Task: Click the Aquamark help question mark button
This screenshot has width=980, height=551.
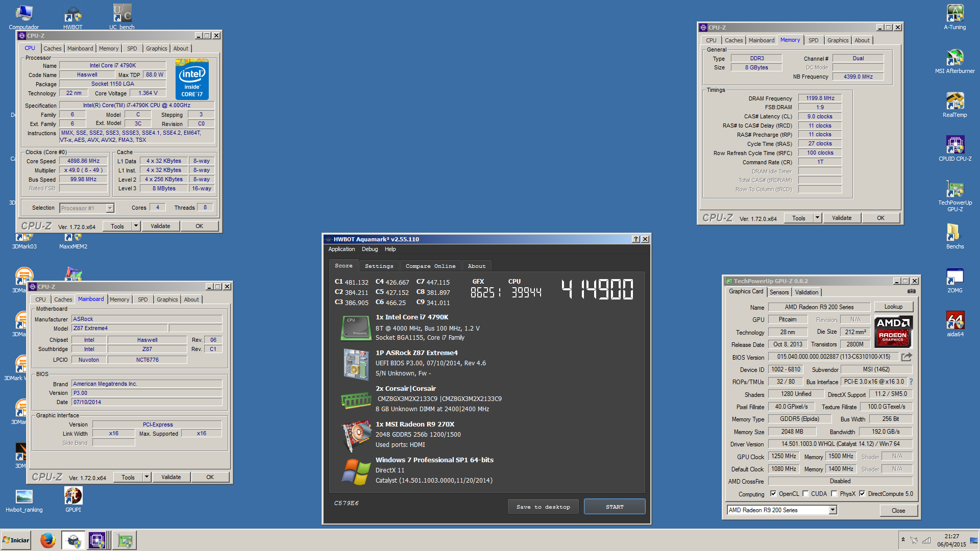Action: 636,239
